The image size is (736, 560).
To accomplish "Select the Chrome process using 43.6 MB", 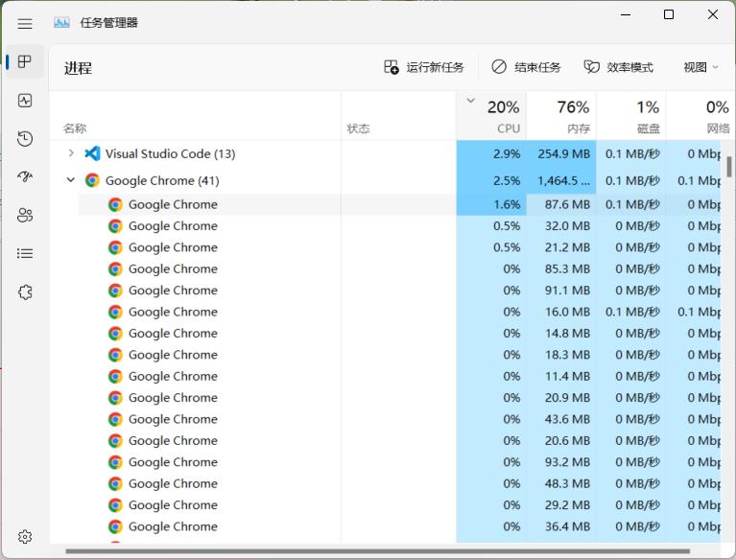I will (x=399, y=419).
